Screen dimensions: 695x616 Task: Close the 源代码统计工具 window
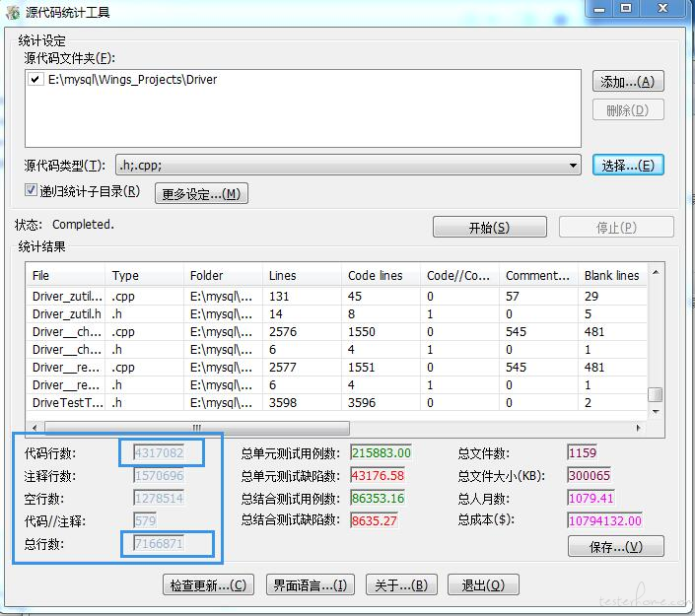[663, 9]
